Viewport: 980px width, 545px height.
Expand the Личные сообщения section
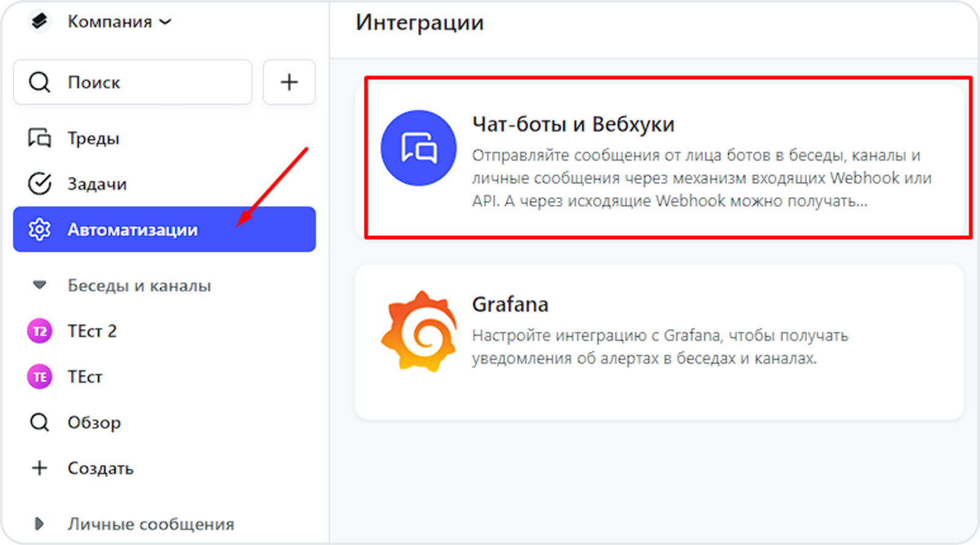pyautogui.click(x=40, y=524)
